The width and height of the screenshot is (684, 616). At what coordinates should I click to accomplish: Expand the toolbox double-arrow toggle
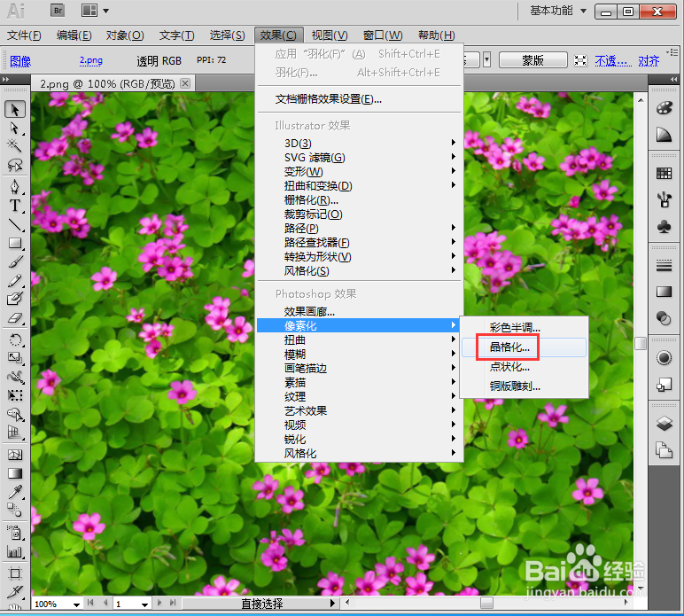5,80
